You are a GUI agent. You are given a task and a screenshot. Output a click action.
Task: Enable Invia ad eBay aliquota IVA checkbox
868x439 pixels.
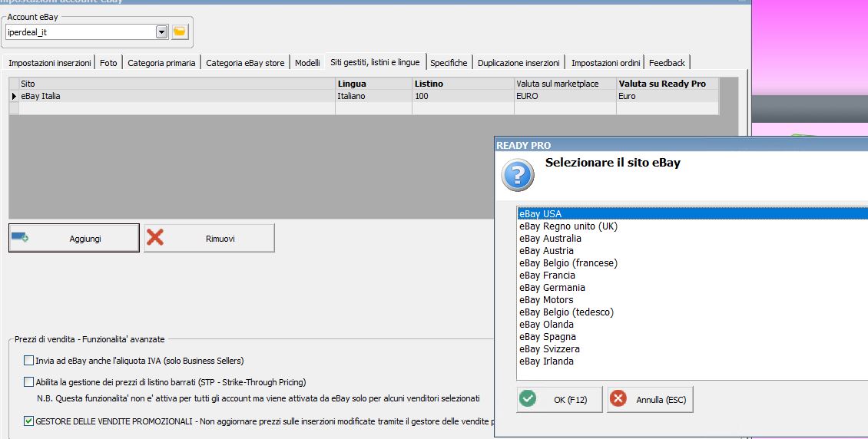click(28, 361)
